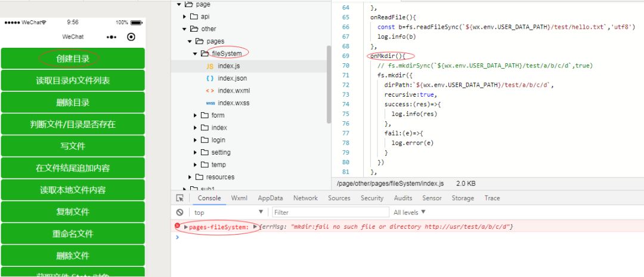The image size is (644, 277).
Task: Collapse the pages folder arrow
Action: (x=190, y=42)
